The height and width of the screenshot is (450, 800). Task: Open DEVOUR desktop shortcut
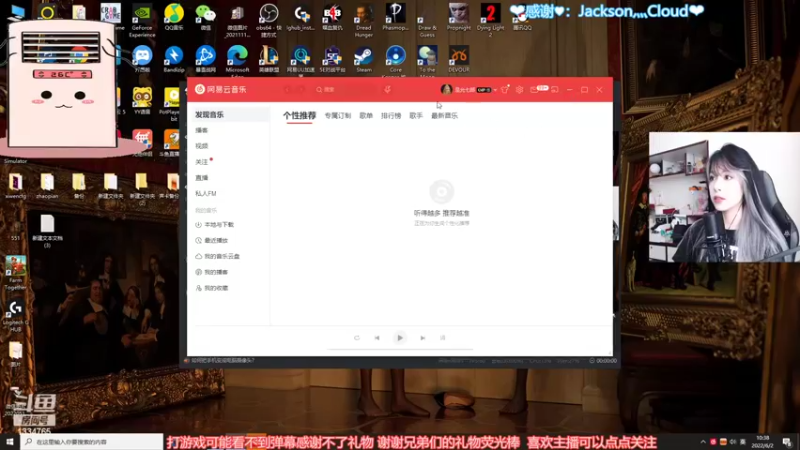click(459, 59)
